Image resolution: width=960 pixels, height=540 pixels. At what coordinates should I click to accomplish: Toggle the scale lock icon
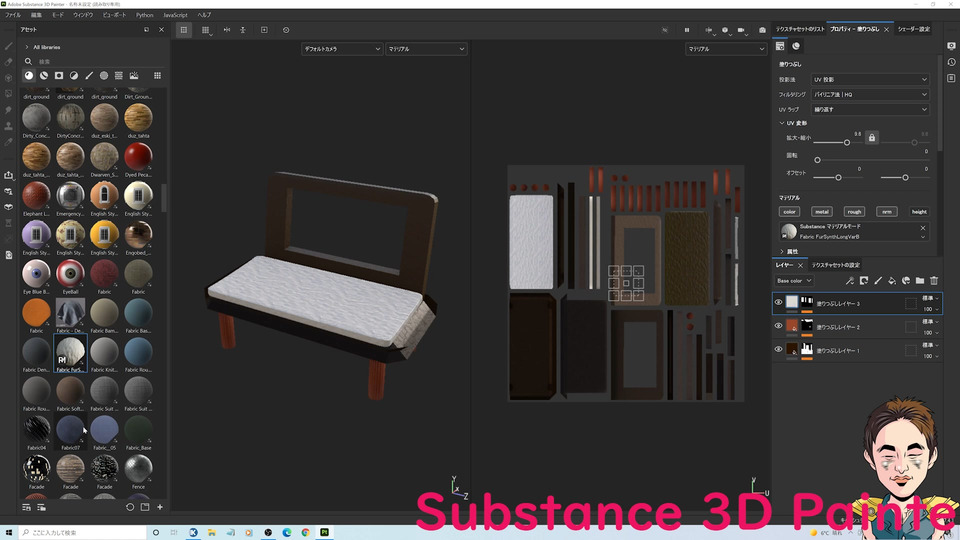tap(872, 138)
